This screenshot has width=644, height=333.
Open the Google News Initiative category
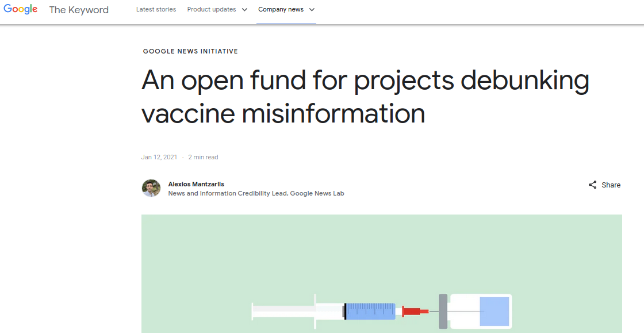coord(190,51)
